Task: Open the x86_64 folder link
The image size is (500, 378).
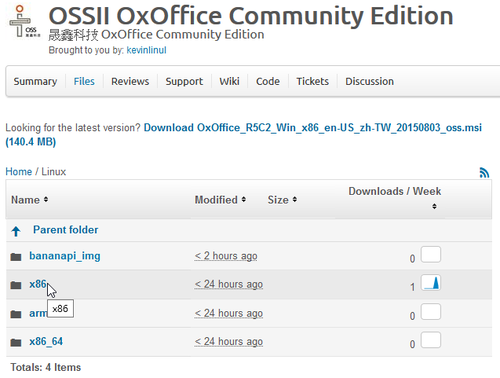Action: pyautogui.click(x=46, y=342)
